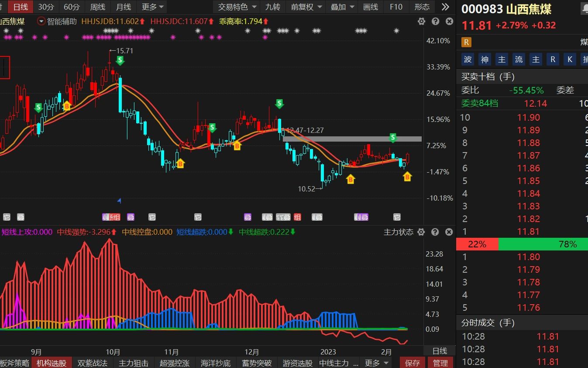
Task: Click the 000983 stock code
Action: coord(482,9)
